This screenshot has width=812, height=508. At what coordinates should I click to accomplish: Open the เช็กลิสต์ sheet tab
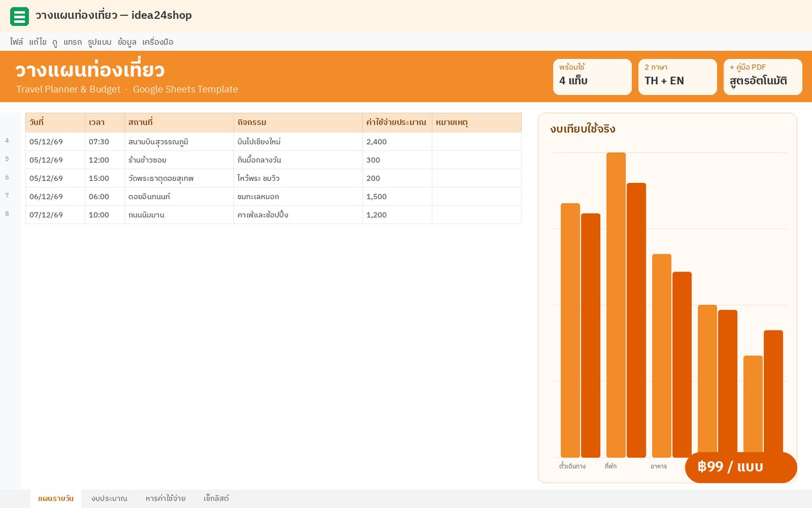(x=217, y=499)
